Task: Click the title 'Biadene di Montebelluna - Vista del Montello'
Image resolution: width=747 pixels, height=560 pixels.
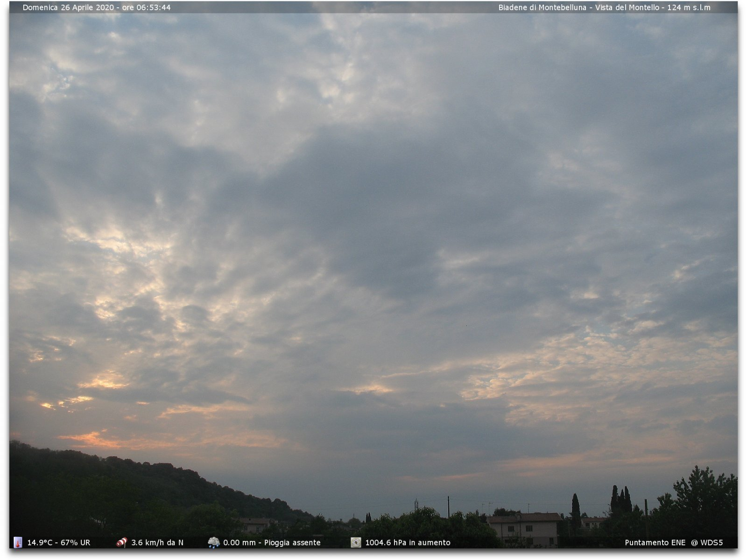Action: click(x=579, y=7)
